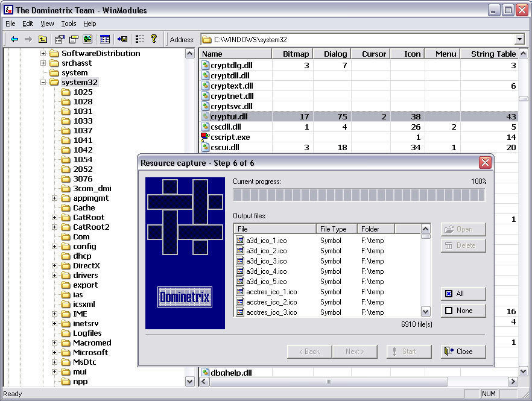Click the Icon column header
Screen dimensions: 532x401
point(407,54)
